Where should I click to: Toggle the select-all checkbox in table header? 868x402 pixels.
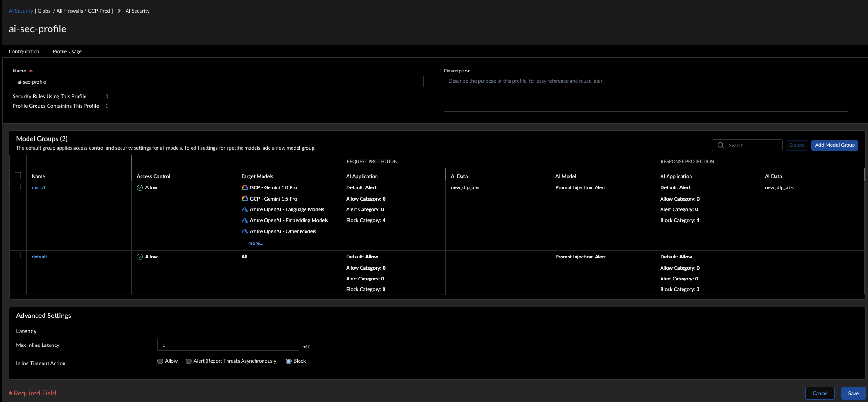18,175
